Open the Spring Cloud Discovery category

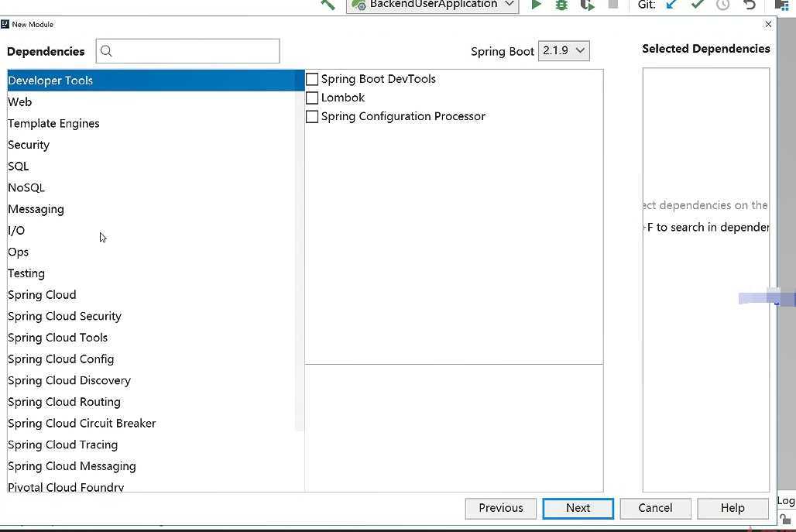[x=151, y=381]
